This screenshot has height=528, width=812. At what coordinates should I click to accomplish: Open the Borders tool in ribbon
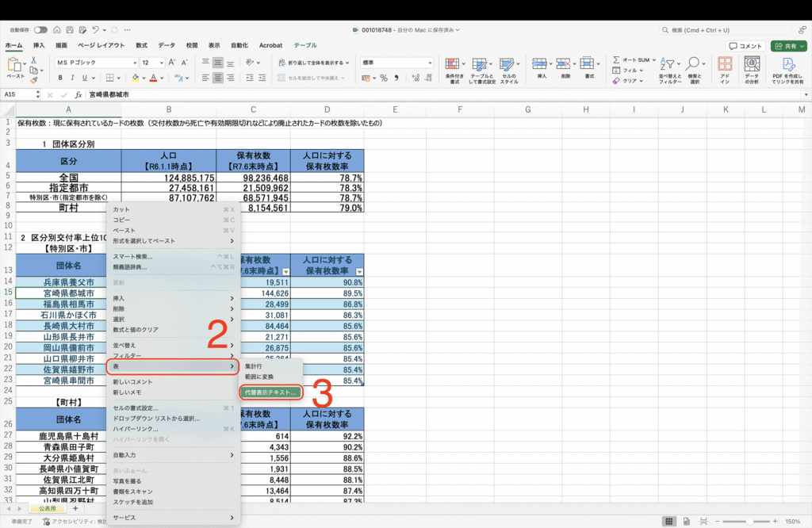tap(109, 78)
